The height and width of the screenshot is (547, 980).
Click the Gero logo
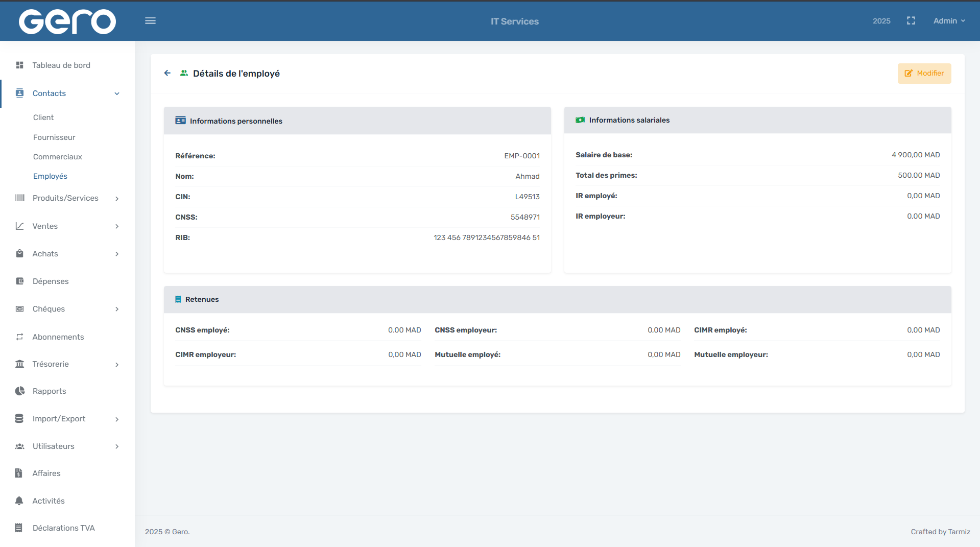tap(67, 21)
